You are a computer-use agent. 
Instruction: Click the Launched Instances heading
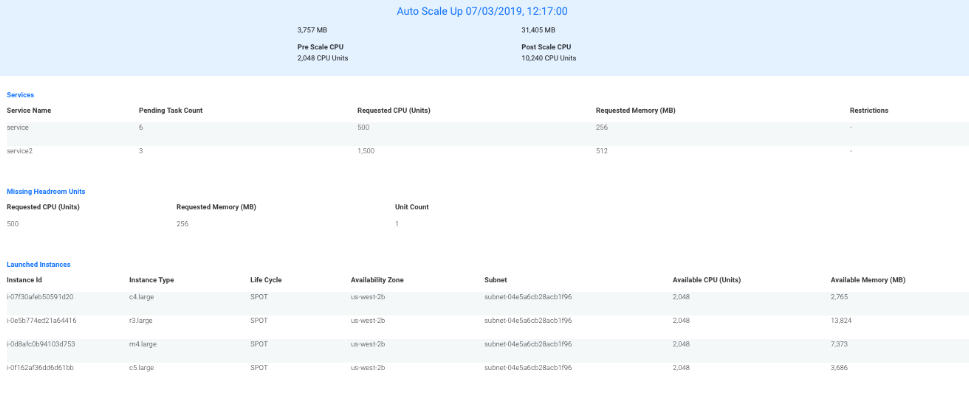point(38,264)
